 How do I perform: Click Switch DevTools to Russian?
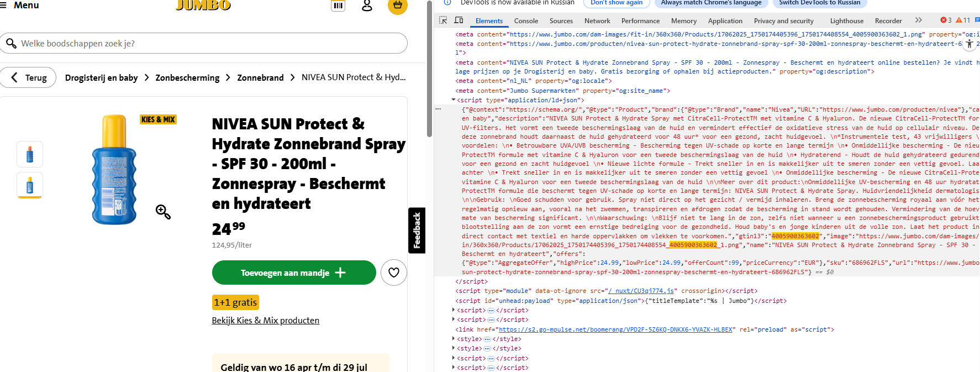click(819, 3)
